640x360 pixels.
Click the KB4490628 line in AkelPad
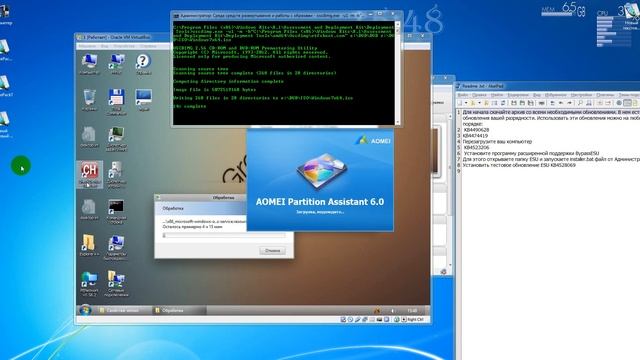(x=476, y=130)
